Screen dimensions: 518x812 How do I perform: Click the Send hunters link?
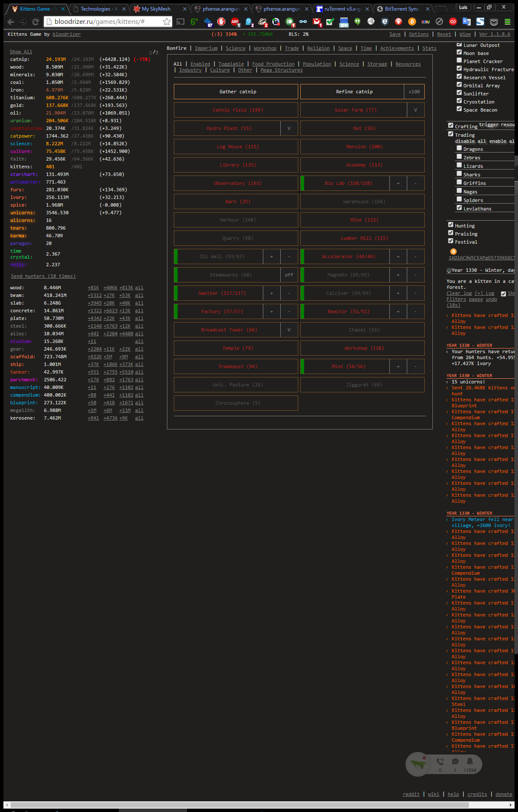[43, 276]
